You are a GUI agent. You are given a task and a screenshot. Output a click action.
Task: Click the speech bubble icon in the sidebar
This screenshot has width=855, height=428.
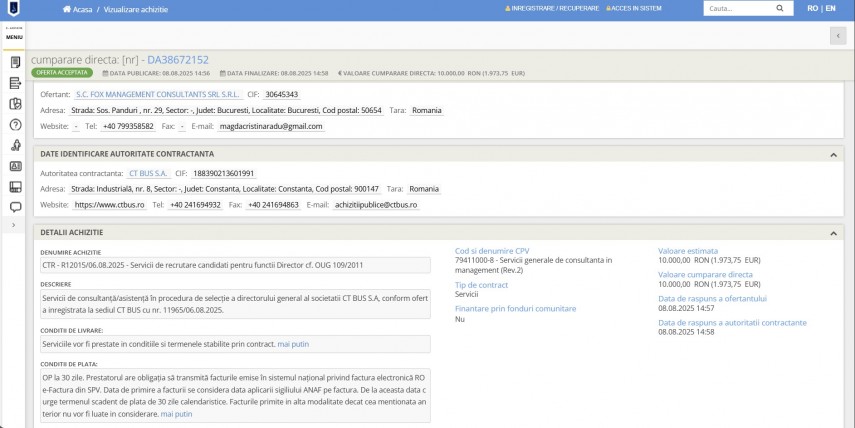click(15, 207)
